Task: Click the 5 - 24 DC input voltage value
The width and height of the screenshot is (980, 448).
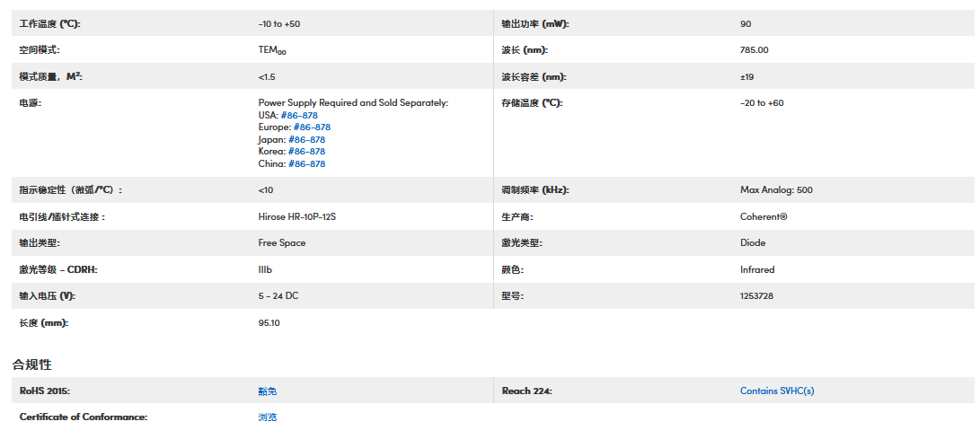Action: click(x=280, y=295)
